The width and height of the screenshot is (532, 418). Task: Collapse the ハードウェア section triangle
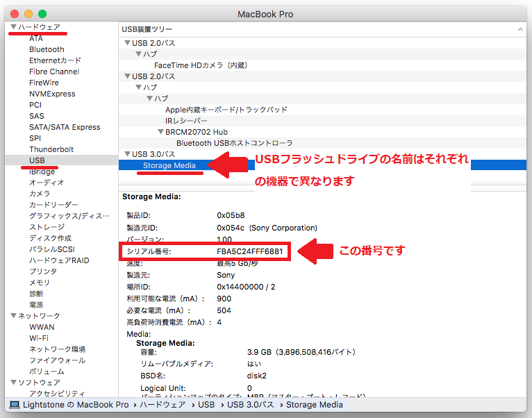[14, 26]
